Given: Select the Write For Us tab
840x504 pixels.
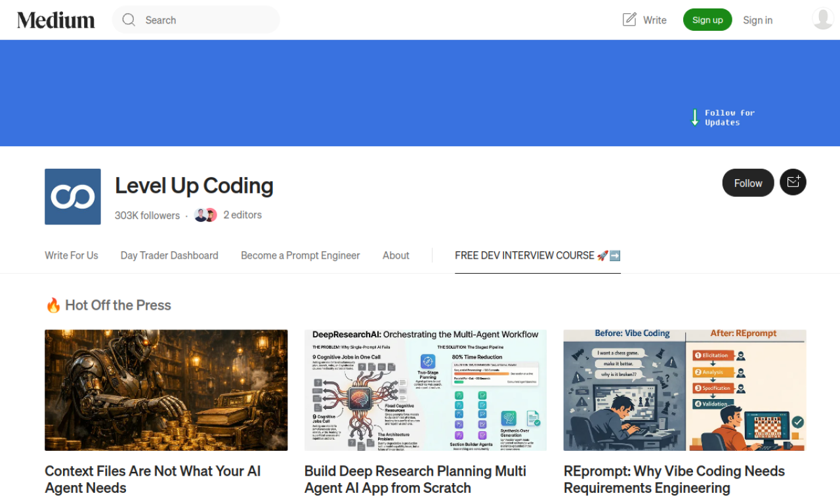Looking at the screenshot, I should 71,255.
